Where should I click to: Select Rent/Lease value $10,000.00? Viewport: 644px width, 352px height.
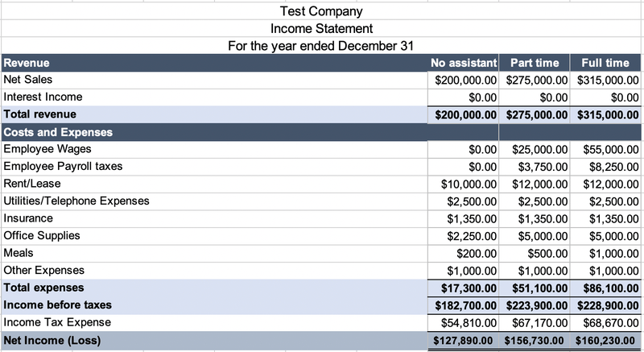(x=464, y=184)
